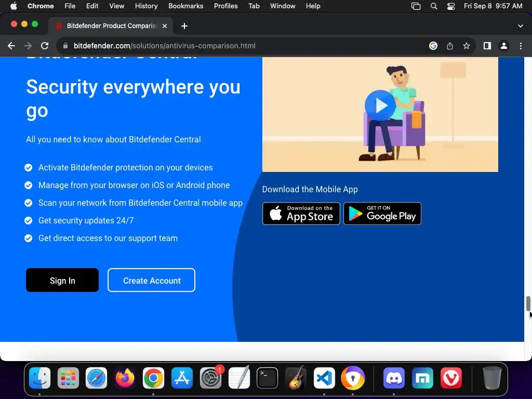Open a new tab with the plus button
The height and width of the screenshot is (399, 532).
click(x=184, y=26)
